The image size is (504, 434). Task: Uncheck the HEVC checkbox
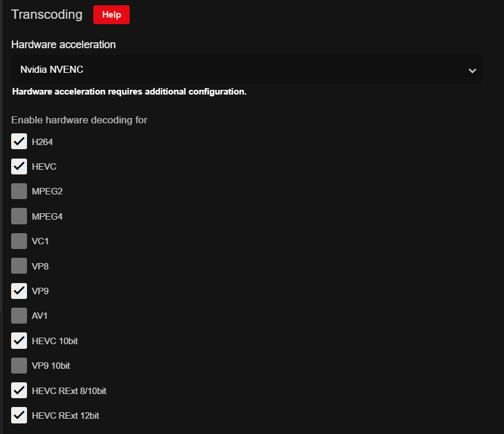point(19,166)
